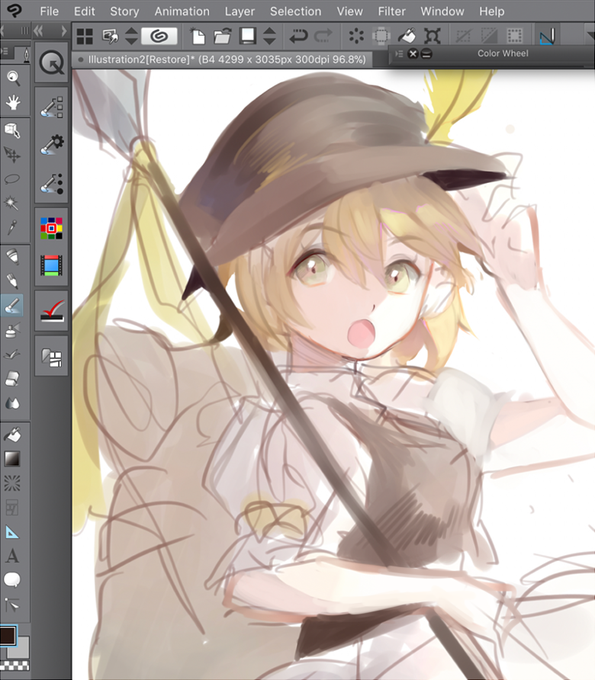Select the Gradient tool
This screenshot has width=595, height=680.
pyautogui.click(x=12, y=459)
